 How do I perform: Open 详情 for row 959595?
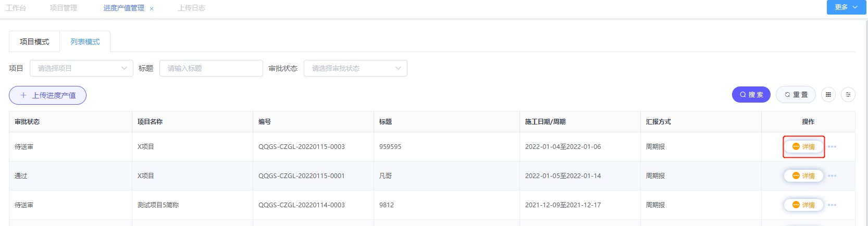click(803, 147)
